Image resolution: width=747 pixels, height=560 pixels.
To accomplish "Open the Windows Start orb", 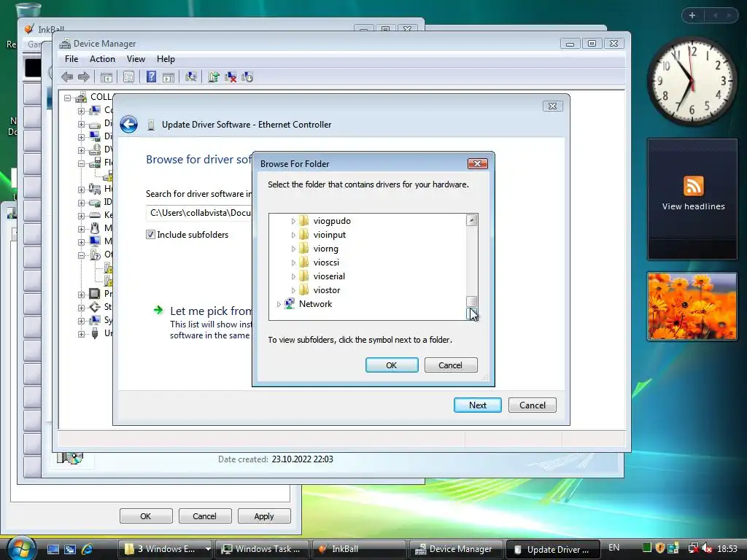I will [20, 548].
